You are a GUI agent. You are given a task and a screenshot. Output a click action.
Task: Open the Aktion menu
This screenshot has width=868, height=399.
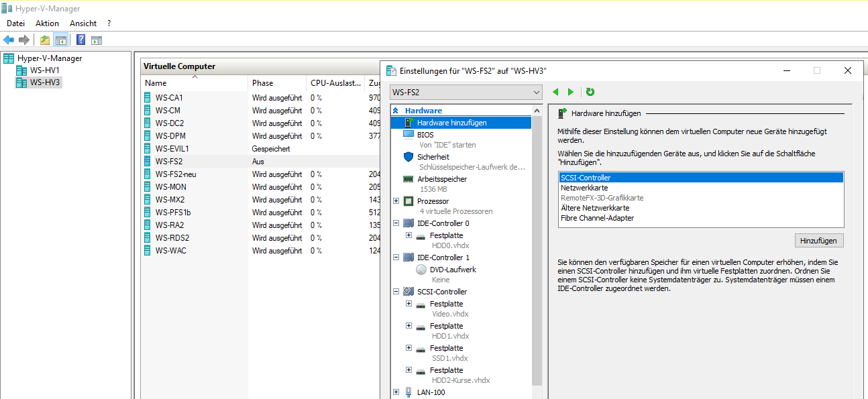click(47, 23)
